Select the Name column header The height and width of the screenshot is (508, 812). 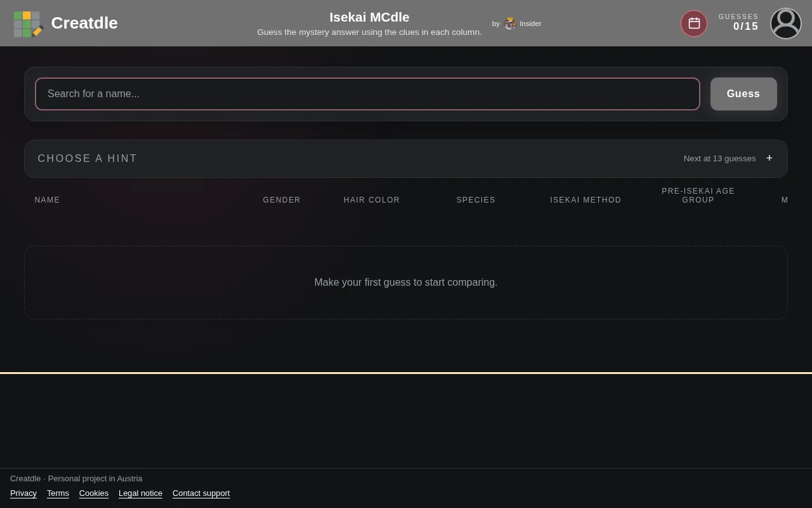48,200
